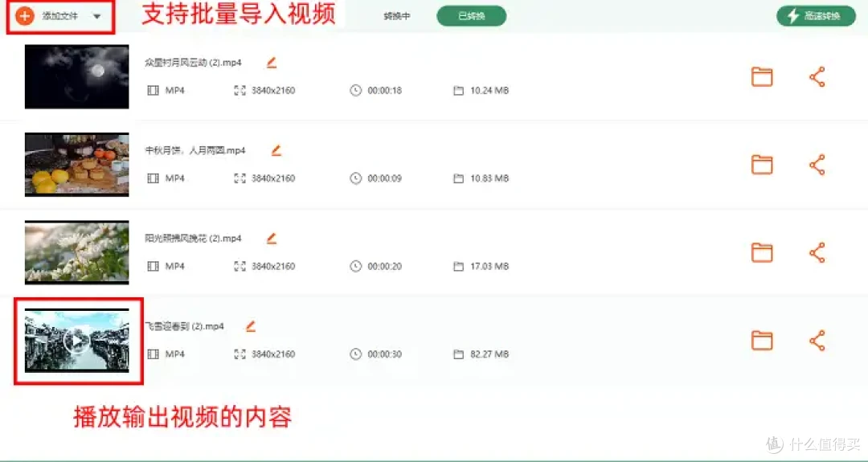Open the mooncake and fruit video thumbnail
This screenshot has width=868, height=462.
77,165
